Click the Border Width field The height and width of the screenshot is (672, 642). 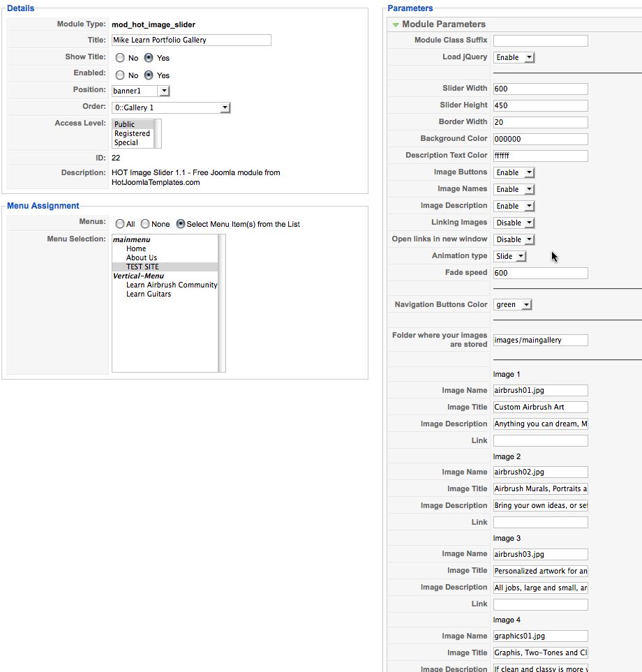pyautogui.click(x=540, y=122)
